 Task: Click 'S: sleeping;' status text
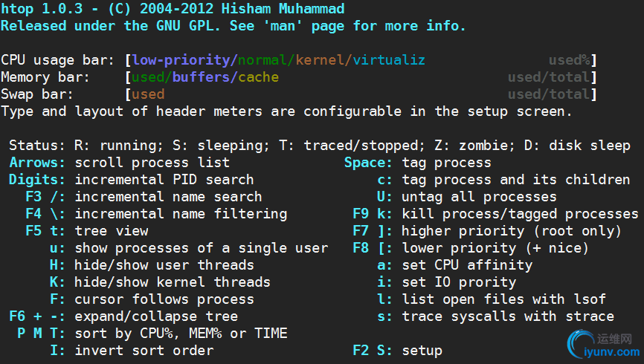pos(222,146)
